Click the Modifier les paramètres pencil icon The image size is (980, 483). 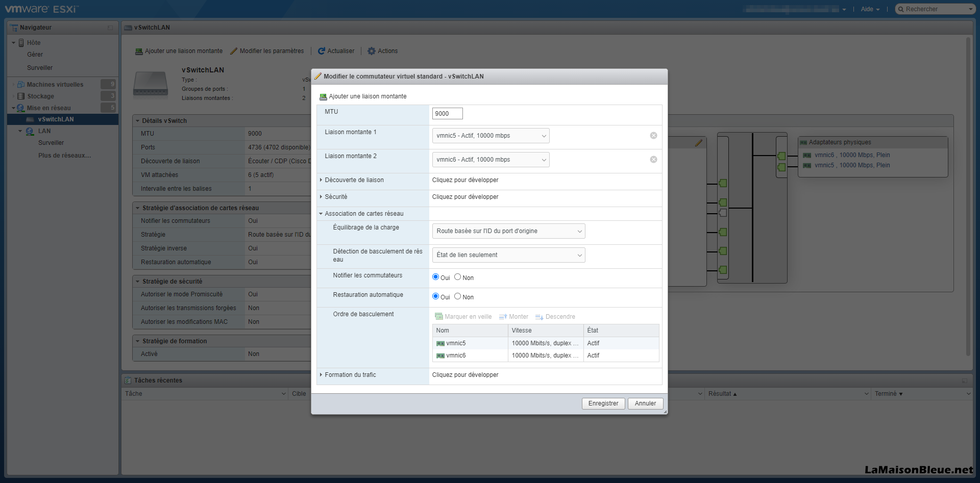(234, 51)
